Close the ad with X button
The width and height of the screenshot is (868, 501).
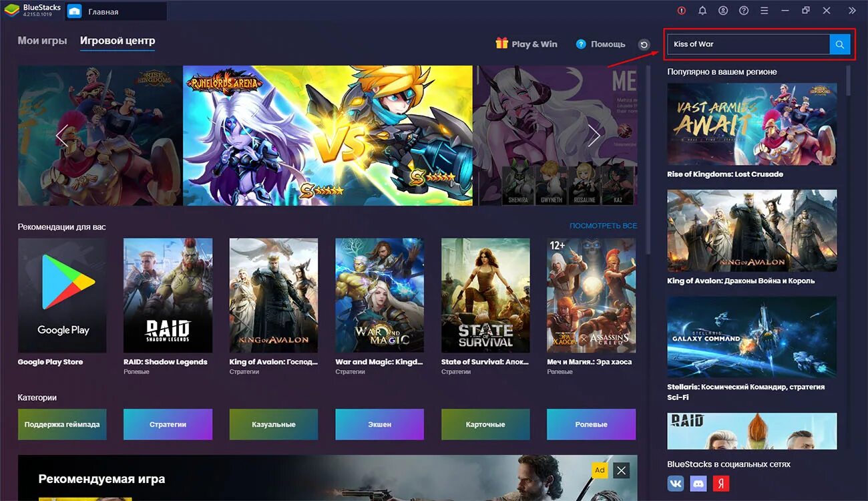tap(622, 470)
